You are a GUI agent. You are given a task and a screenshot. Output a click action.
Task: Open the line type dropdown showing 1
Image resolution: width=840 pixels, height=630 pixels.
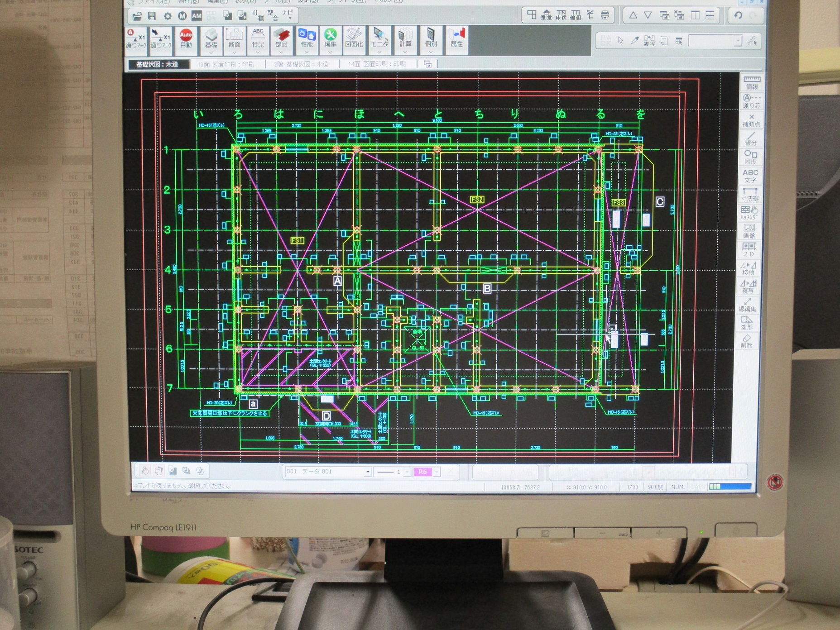coord(407,472)
